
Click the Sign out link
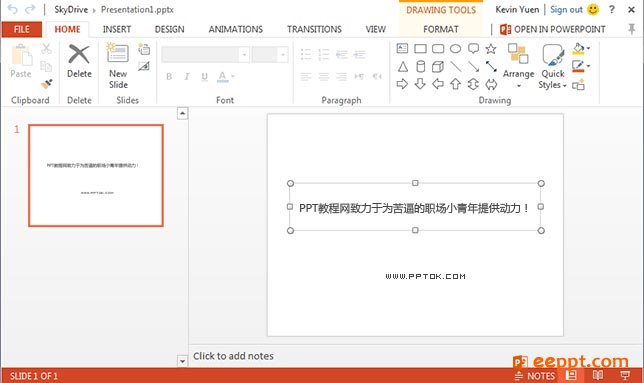pos(566,9)
